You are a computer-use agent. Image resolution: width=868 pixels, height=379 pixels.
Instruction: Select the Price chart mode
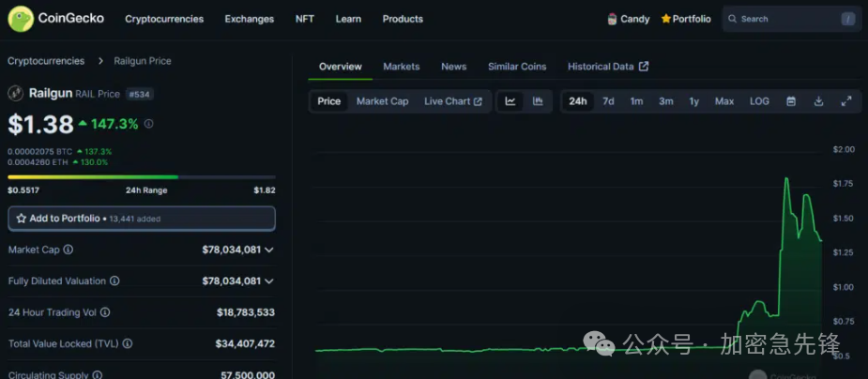(328, 101)
